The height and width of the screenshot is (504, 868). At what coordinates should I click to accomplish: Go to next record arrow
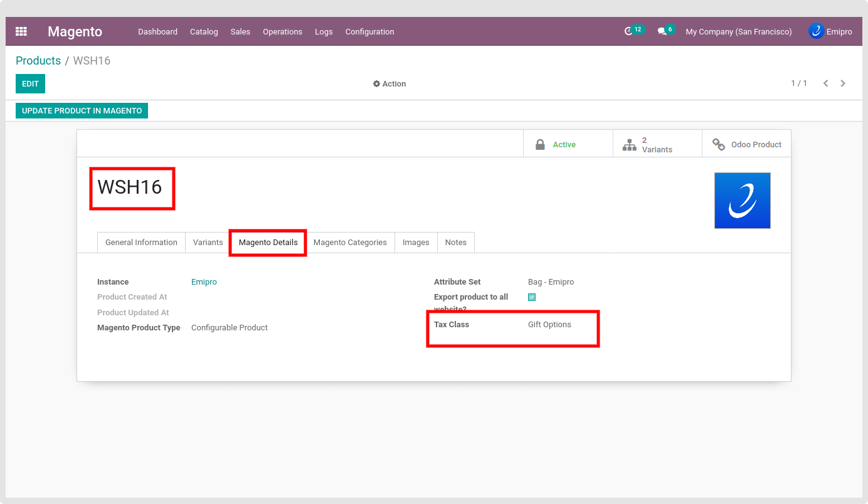coord(843,83)
